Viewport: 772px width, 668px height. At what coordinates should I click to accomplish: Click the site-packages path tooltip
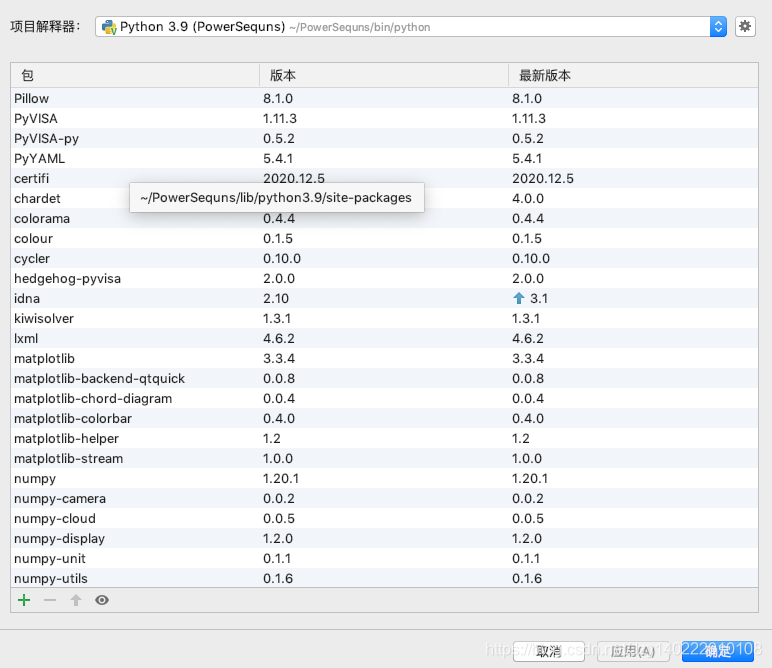point(277,197)
